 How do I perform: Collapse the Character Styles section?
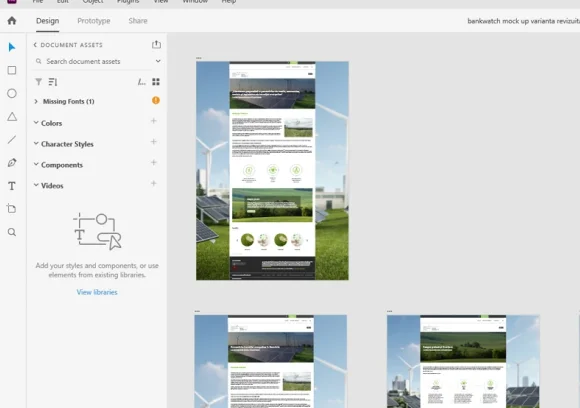(x=36, y=143)
